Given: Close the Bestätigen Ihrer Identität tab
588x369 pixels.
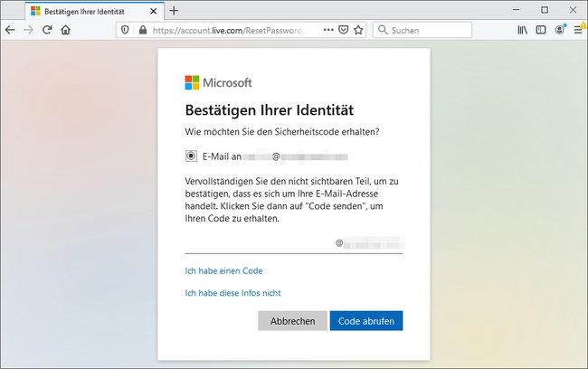Looking at the screenshot, I should point(154,12).
